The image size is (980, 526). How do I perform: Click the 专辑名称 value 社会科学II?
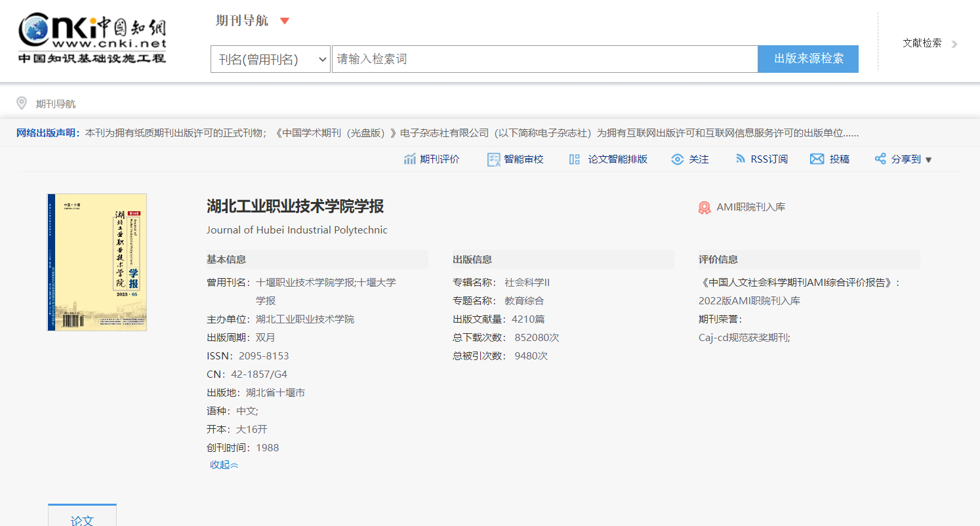coord(527,283)
